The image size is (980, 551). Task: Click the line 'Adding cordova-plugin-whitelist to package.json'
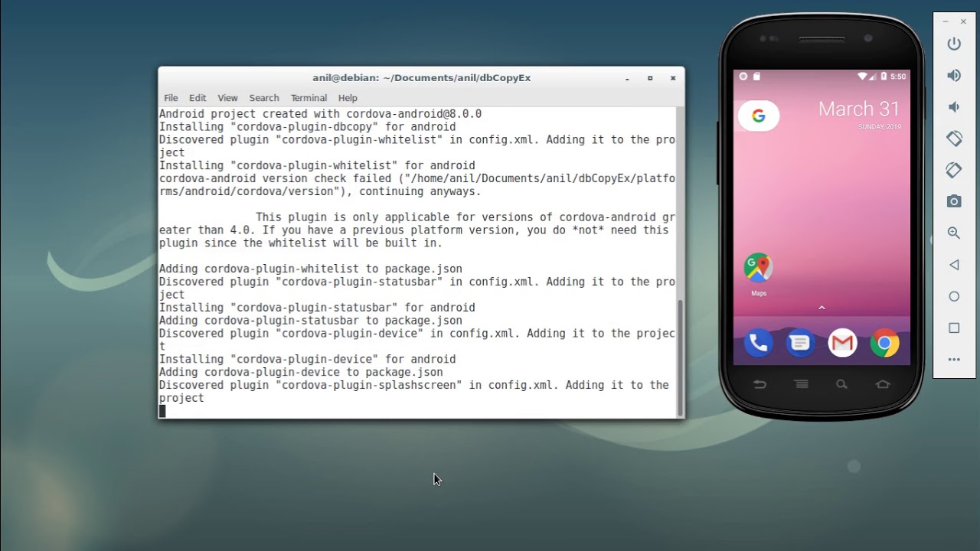[310, 269]
